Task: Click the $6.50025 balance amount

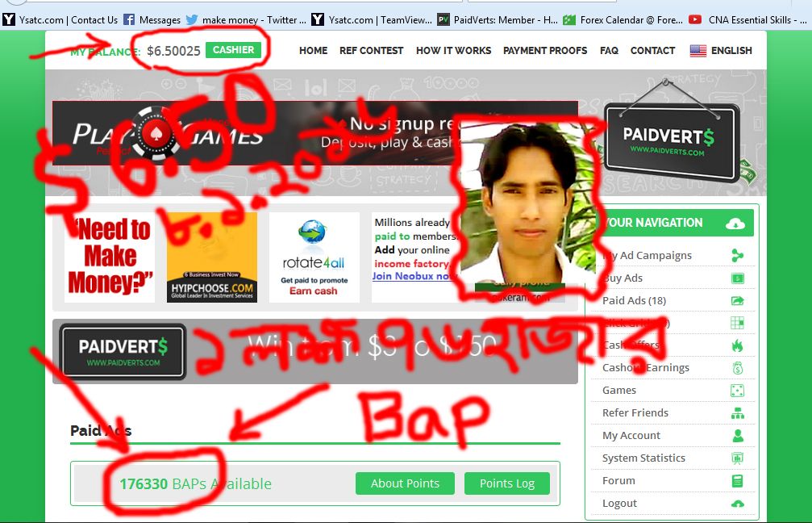Action: point(173,51)
